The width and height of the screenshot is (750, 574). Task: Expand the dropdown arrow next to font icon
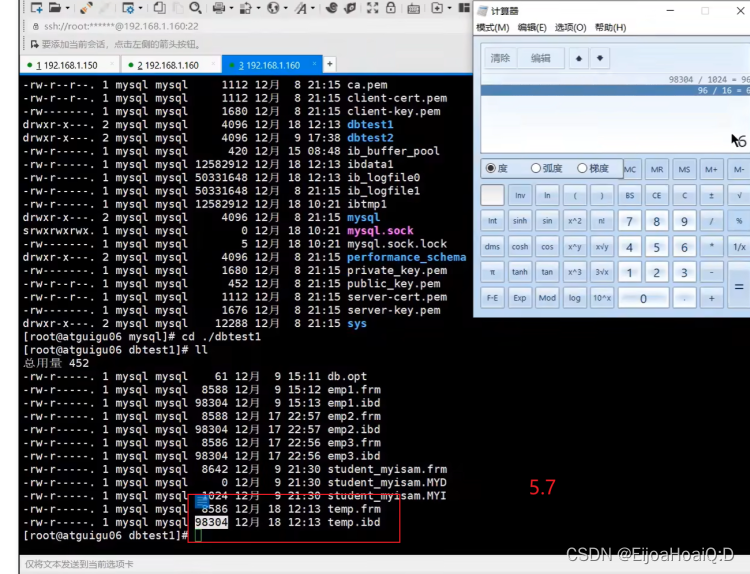pos(312,8)
